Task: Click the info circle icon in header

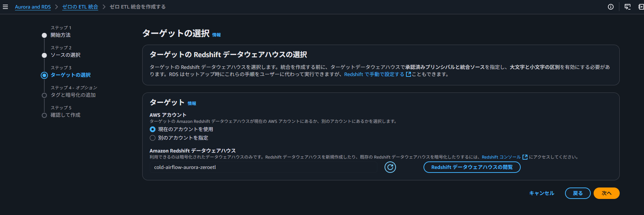Action: pos(611,7)
